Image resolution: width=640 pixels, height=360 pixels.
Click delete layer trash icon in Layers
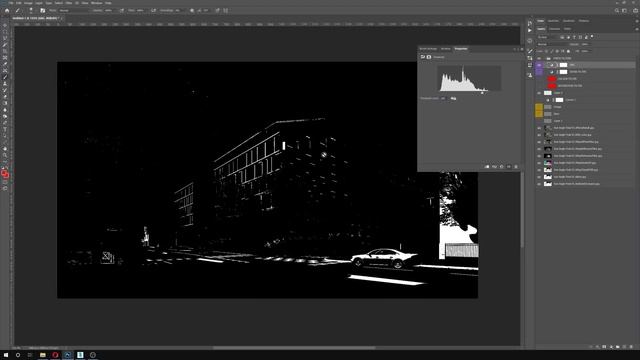click(x=631, y=347)
